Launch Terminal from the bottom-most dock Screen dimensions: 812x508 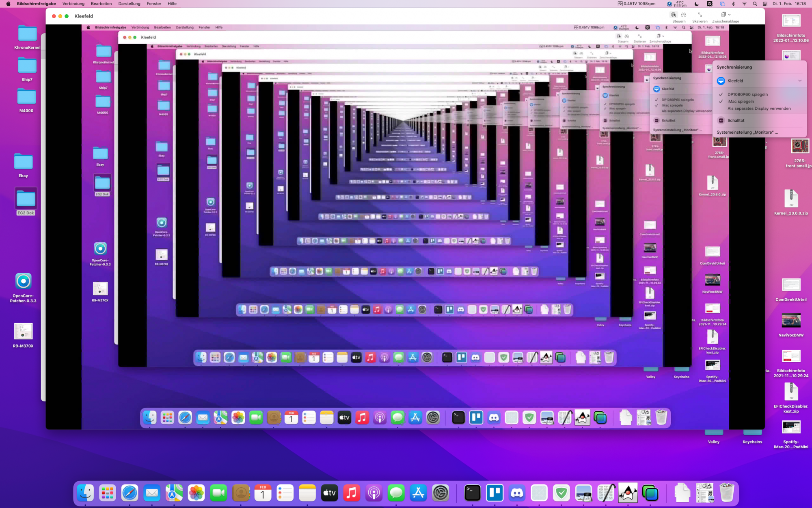[x=473, y=493]
